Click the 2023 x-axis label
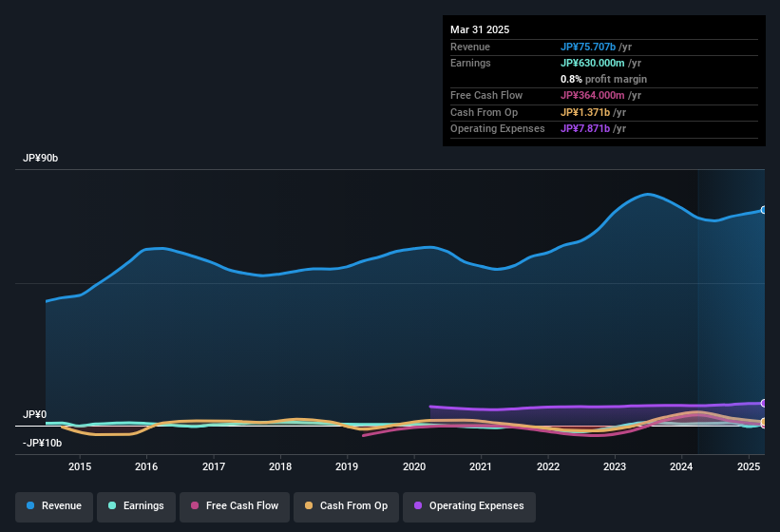The width and height of the screenshot is (780, 532). point(615,466)
